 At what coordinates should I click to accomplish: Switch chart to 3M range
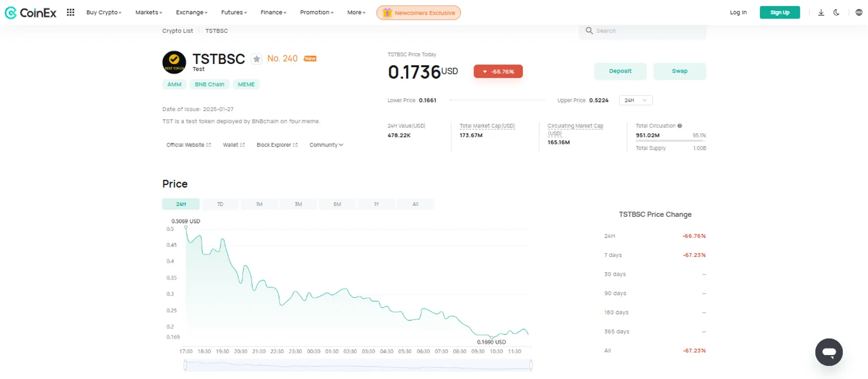[x=298, y=204]
